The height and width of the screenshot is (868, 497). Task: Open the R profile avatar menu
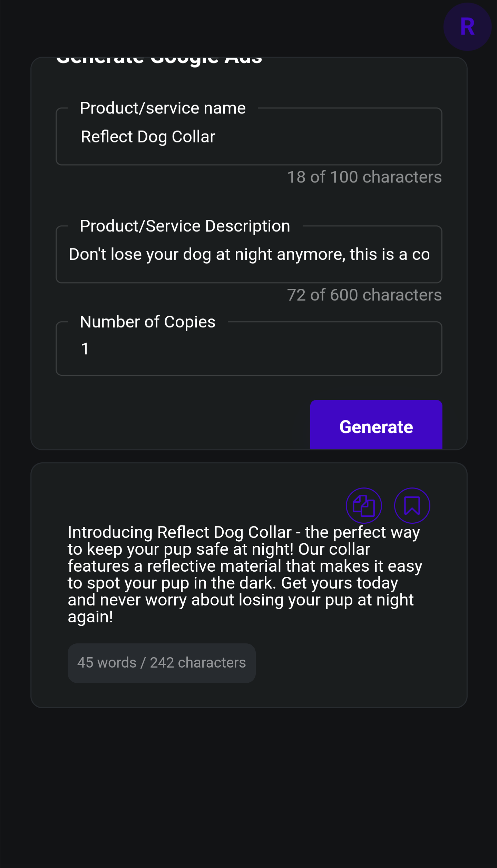tap(467, 27)
